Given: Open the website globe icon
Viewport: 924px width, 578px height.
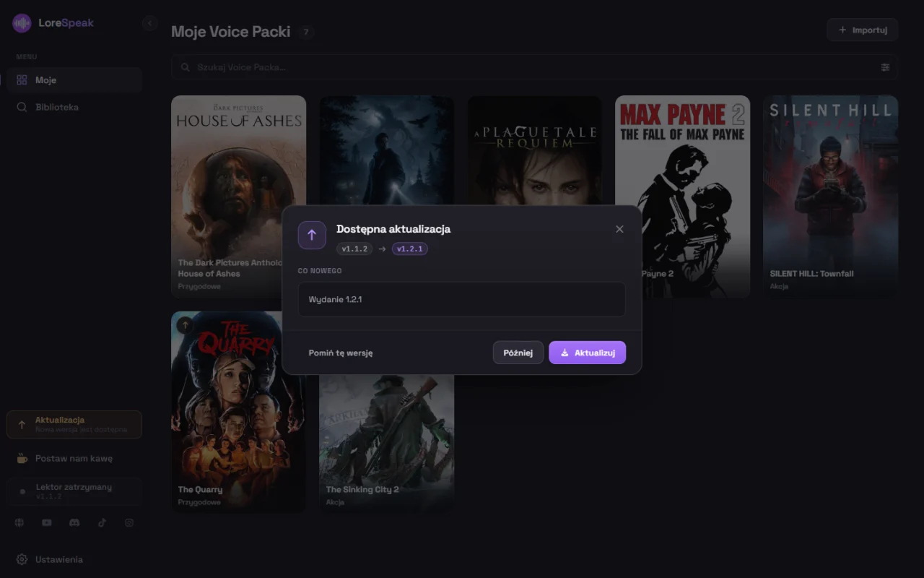Looking at the screenshot, I should pos(19,523).
